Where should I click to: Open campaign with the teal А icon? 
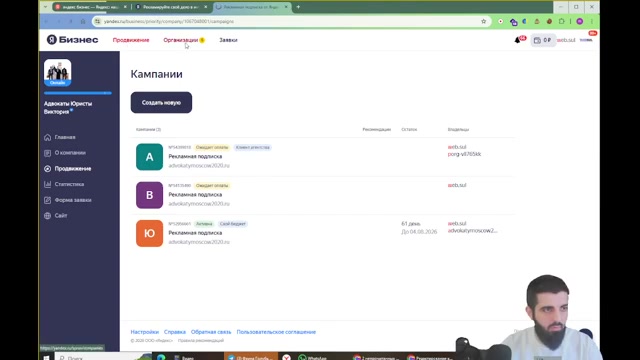(x=149, y=157)
